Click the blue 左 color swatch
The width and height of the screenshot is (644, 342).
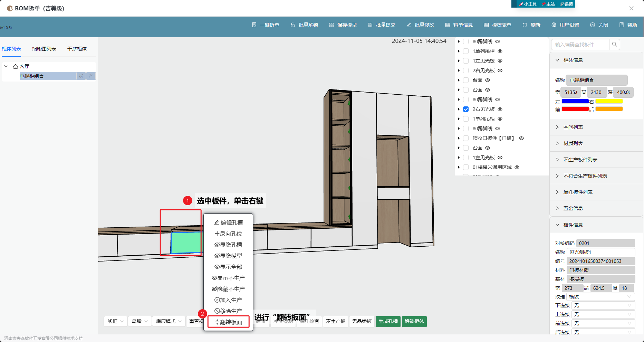coord(575,102)
